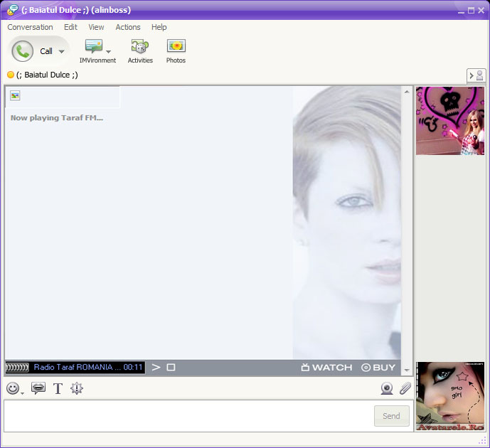Screen dimensions: 490x448
Task: Click the WATCH link in the player
Action: [326, 368]
